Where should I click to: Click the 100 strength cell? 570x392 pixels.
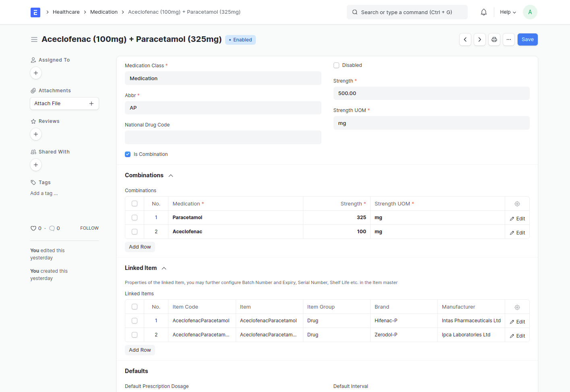337,232
